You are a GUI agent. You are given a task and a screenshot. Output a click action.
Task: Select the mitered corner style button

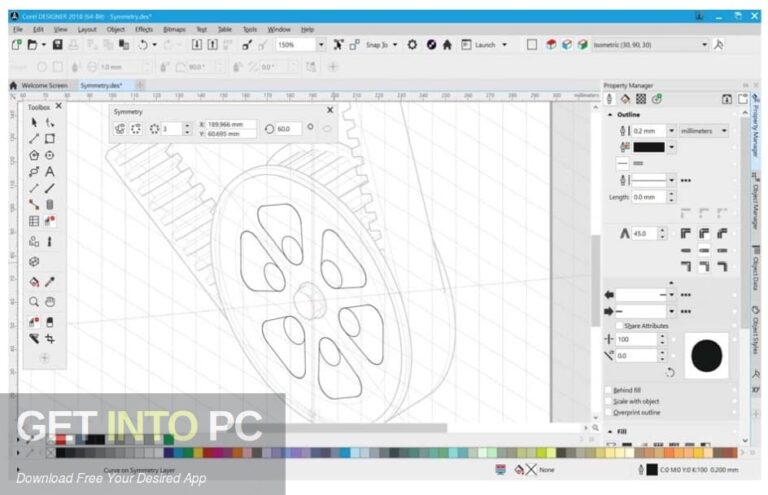[686, 234]
